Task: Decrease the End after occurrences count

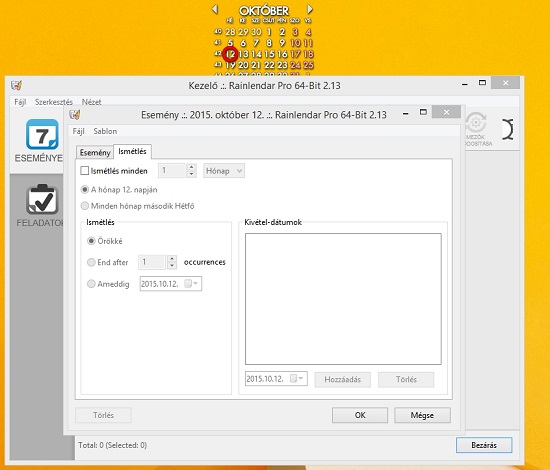Action: pos(172,266)
